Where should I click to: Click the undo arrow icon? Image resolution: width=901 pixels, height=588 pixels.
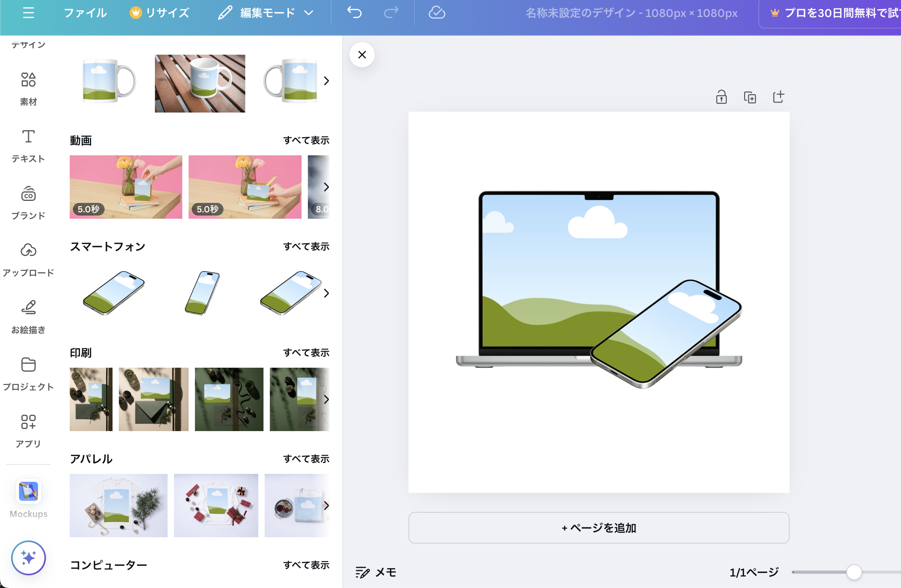(x=354, y=13)
